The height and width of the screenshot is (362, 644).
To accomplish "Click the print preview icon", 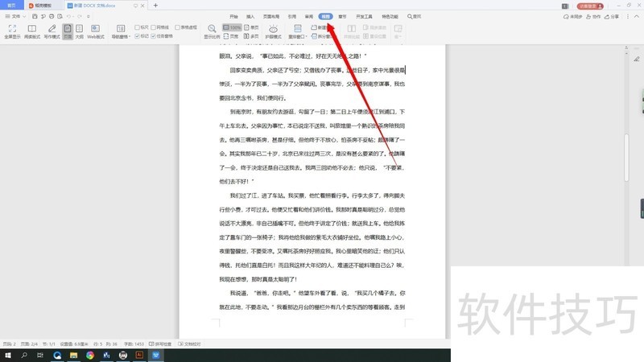I will 60,16.
